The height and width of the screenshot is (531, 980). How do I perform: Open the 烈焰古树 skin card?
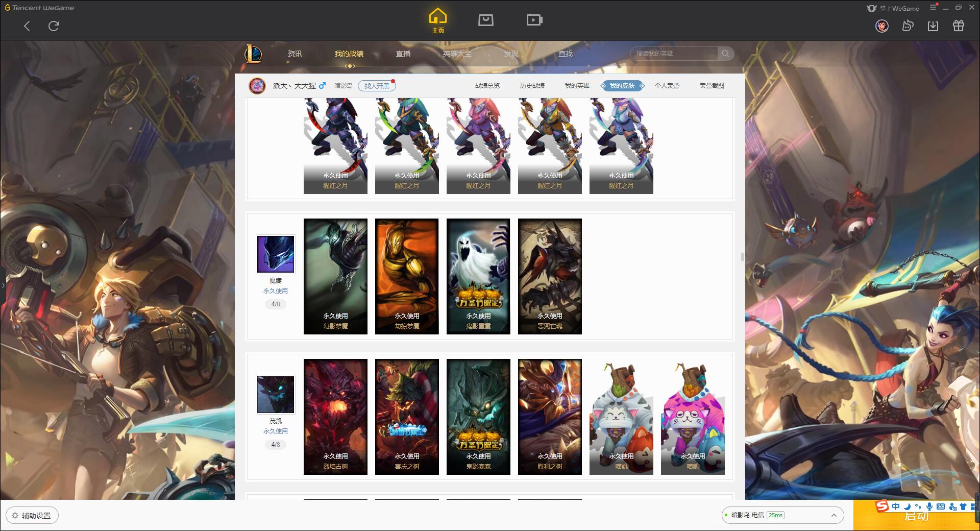[335, 417]
